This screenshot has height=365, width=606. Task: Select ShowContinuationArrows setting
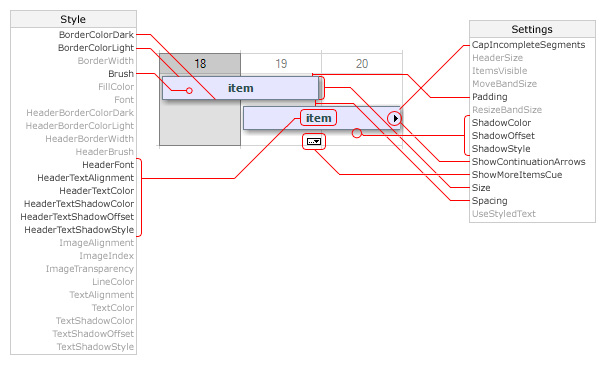[x=528, y=162]
